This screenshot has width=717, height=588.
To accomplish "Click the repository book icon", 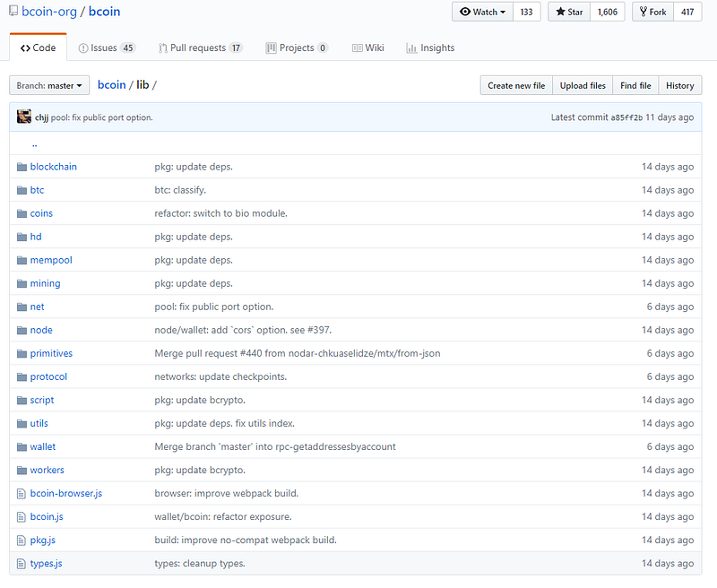I will (12, 13).
